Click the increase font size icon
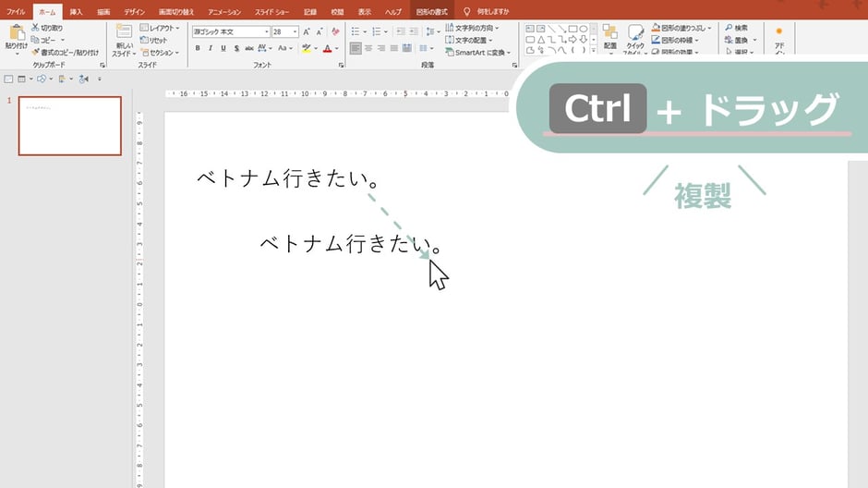This screenshot has height=488, width=868. (307, 31)
